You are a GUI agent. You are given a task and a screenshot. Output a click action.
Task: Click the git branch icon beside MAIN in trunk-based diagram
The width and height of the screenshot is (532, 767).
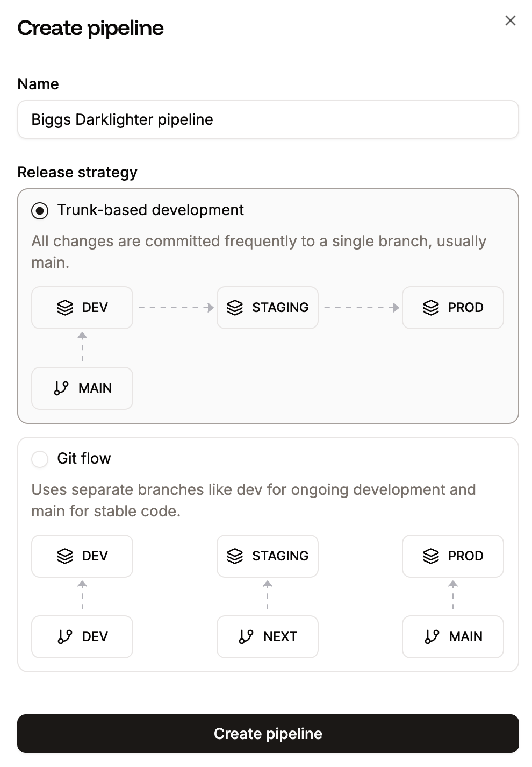coord(61,388)
